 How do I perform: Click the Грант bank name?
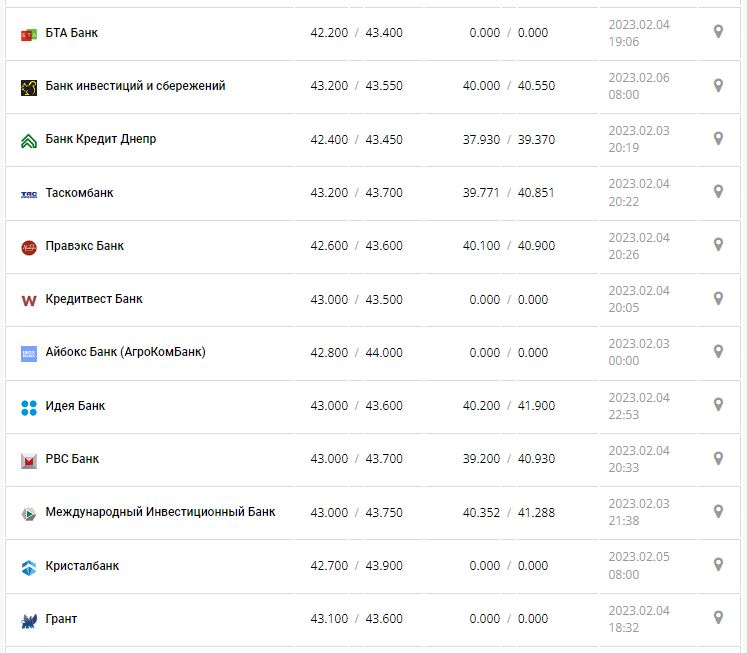pyautogui.click(x=61, y=619)
